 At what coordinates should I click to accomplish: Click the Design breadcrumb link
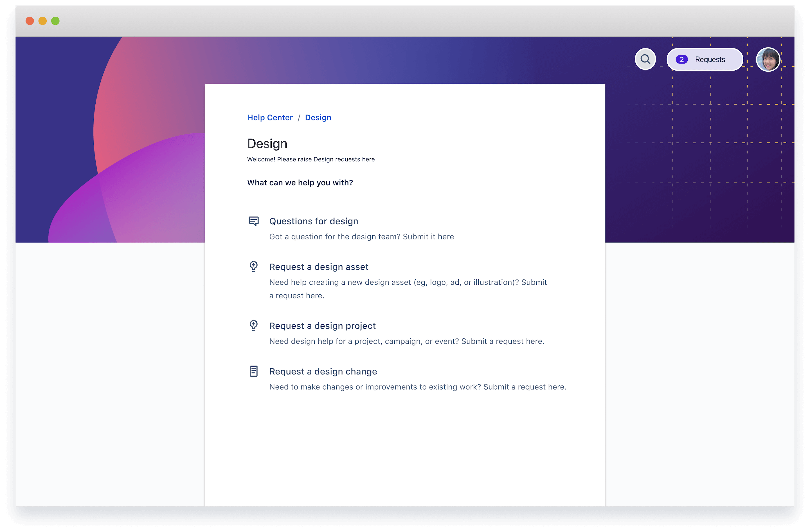[x=318, y=117]
